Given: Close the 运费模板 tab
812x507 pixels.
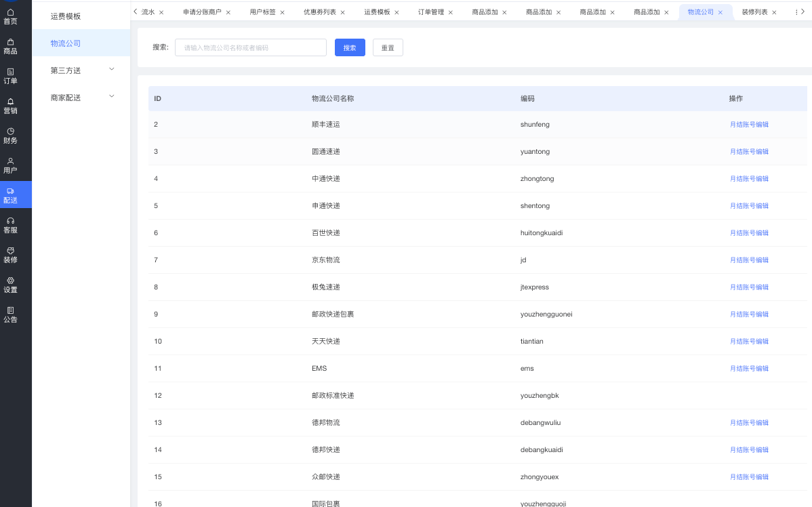Looking at the screenshot, I should (x=397, y=12).
